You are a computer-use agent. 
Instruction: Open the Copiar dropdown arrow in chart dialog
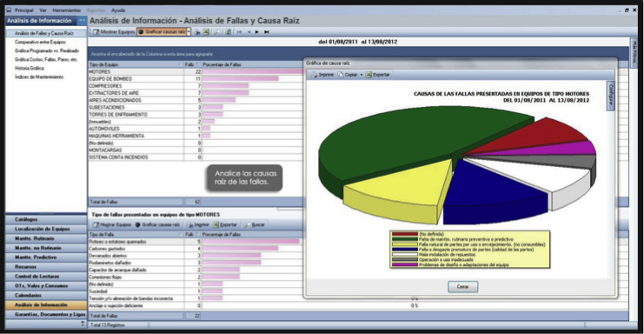[362, 75]
